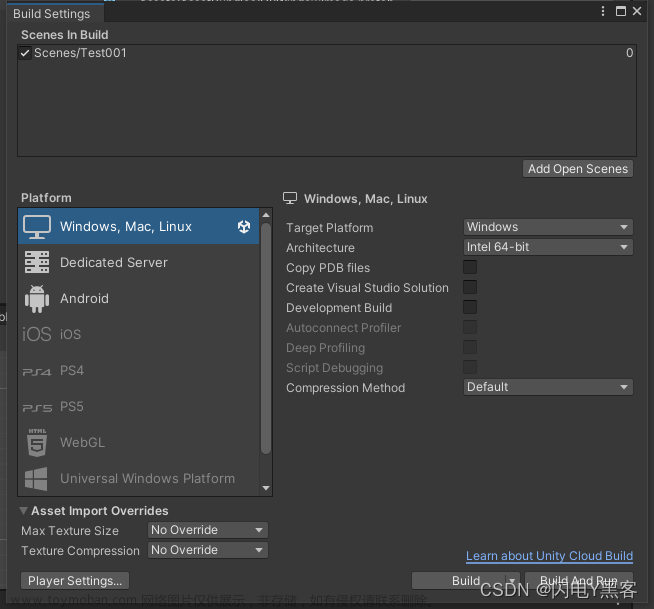Open Max Texture Size dropdown

208,530
